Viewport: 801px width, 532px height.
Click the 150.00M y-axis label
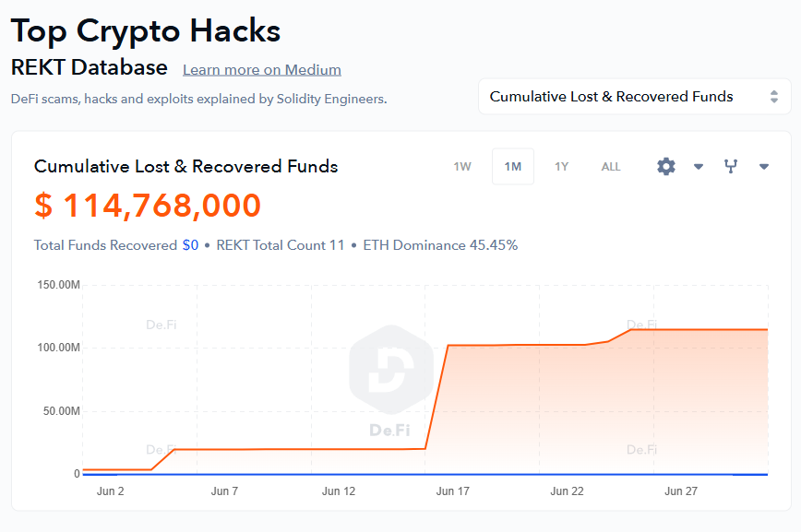tap(59, 285)
